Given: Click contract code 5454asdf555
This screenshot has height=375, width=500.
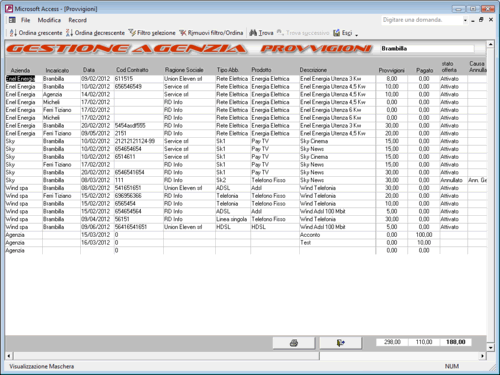Looking at the screenshot, I should [138, 125].
